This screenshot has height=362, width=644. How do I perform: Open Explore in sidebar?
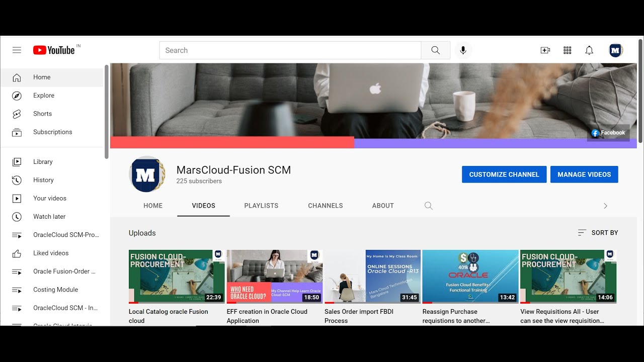tap(52, 96)
